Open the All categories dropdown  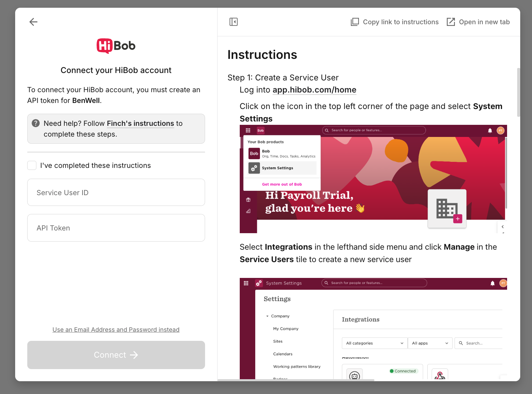pos(374,343)
